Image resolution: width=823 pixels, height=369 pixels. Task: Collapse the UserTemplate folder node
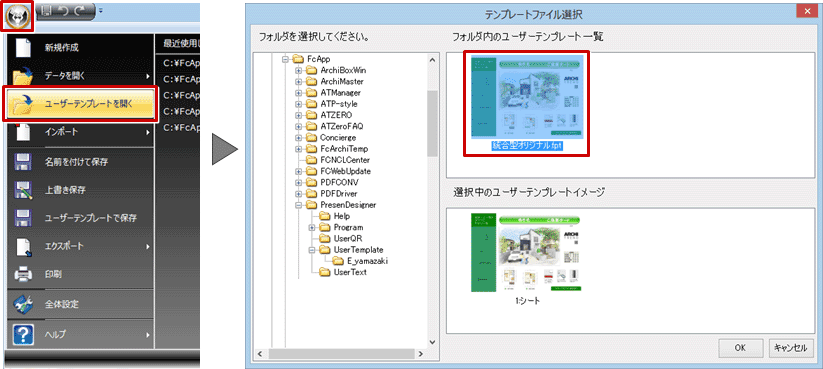[312, 250]
